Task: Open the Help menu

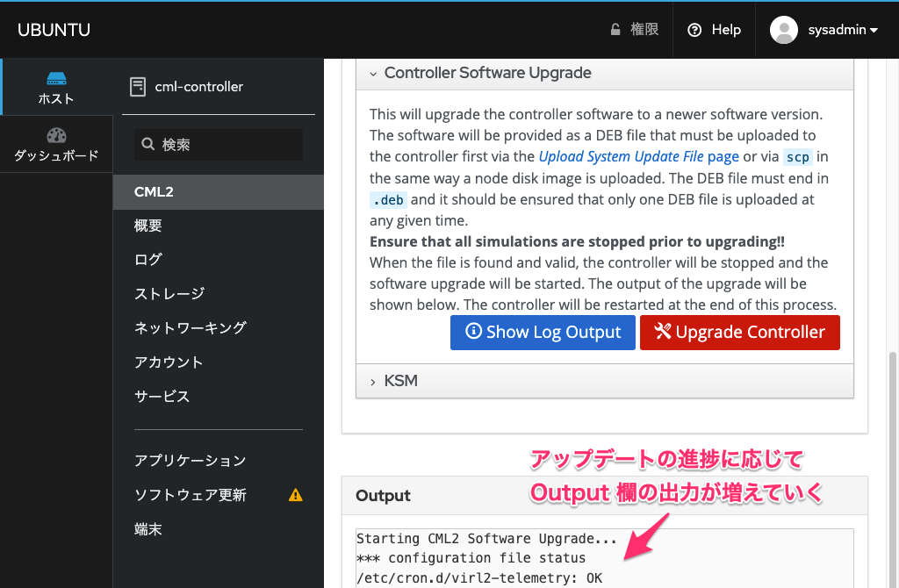Action: 714,30
